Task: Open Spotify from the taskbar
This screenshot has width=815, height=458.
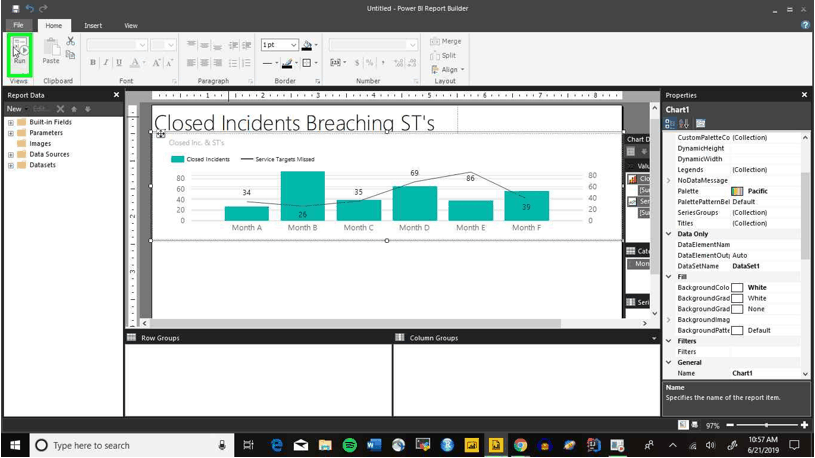Action: (350, 446)
